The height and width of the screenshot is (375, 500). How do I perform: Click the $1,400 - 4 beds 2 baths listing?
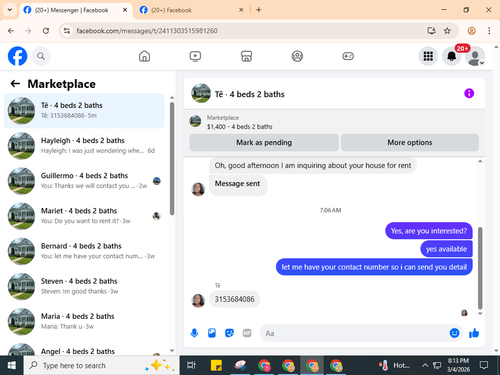239,127
